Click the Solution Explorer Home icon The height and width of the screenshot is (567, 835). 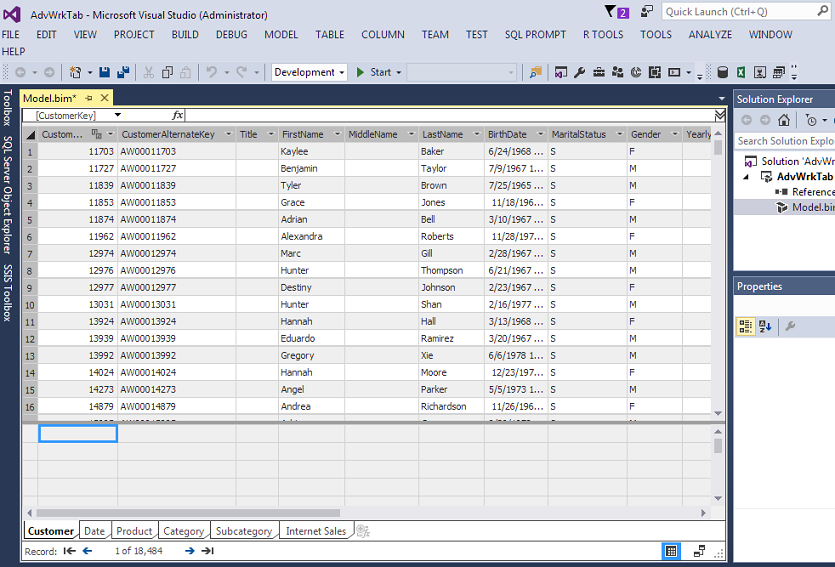782,120
